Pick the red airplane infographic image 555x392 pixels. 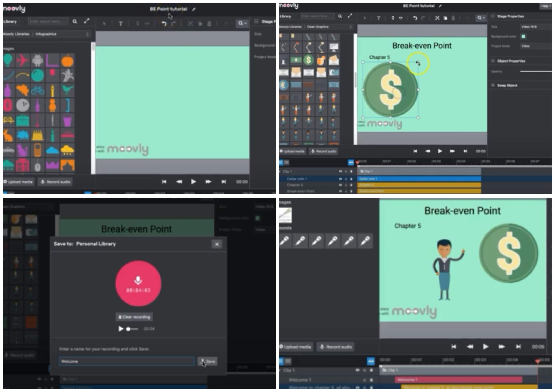pyautogui.click(x=22, y=60)
